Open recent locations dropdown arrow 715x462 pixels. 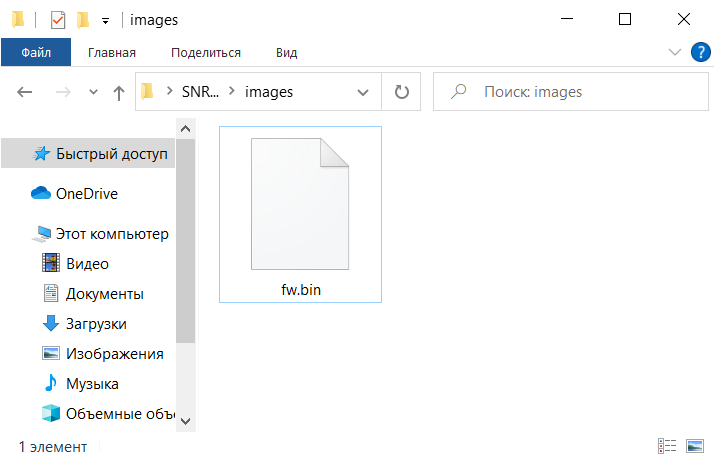pyautogui.click(x=93, y=92)
